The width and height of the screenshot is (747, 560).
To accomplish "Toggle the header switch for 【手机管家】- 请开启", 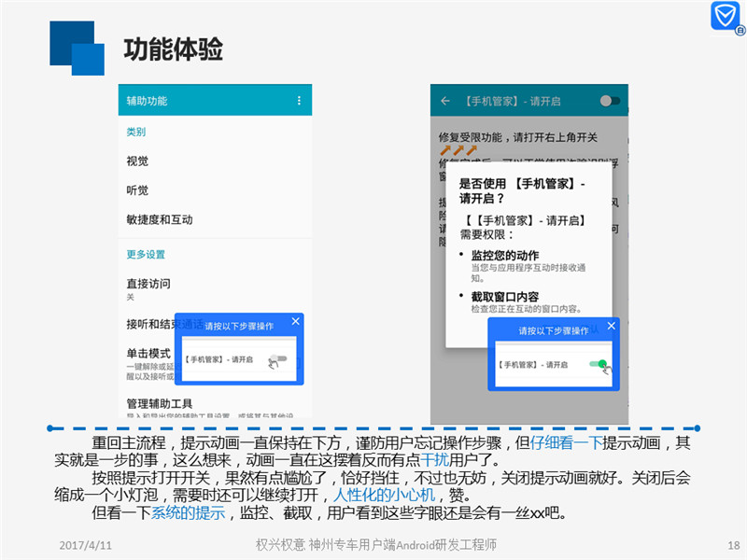I will click(x=610, y=101).
